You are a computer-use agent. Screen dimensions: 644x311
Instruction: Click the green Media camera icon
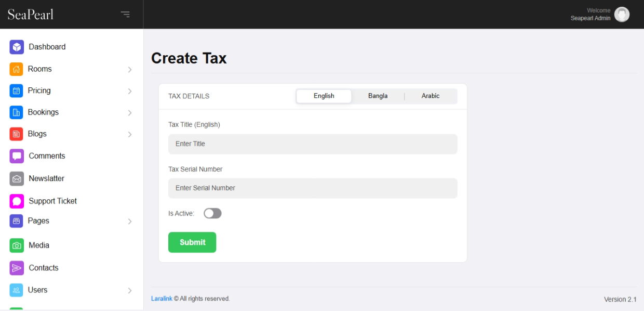(17, 245)
